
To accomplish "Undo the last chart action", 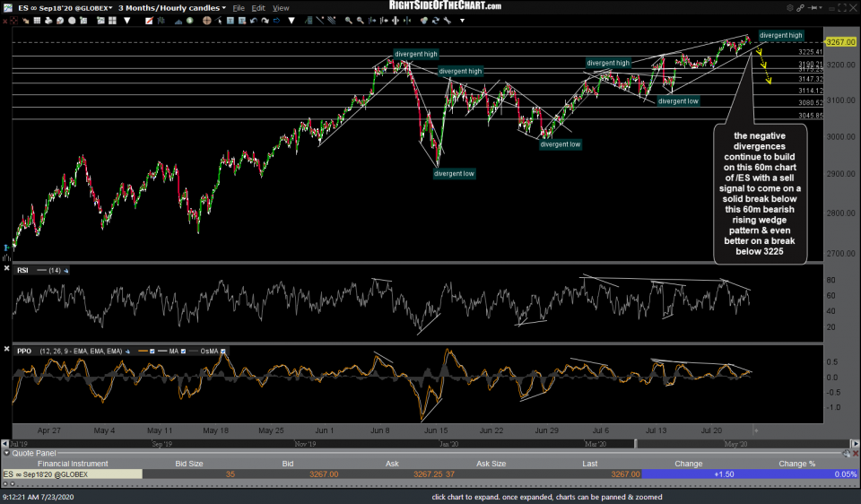I will [x=254, y=21].
